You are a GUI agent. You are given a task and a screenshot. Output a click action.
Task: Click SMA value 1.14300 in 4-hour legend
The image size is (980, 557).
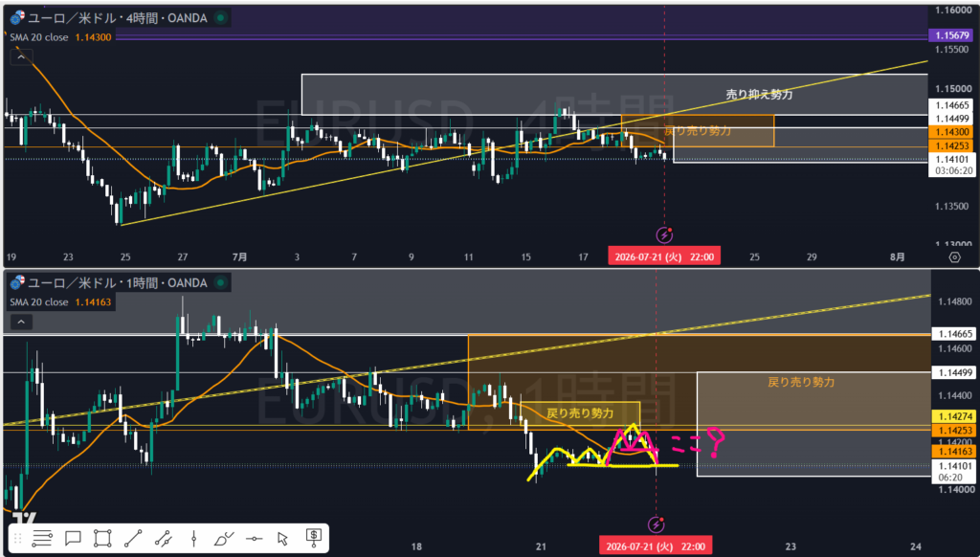click(x=93, y=37)
